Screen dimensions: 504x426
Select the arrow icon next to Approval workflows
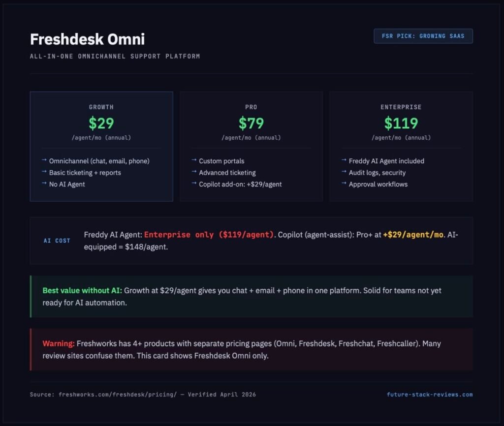coord(344,184)
